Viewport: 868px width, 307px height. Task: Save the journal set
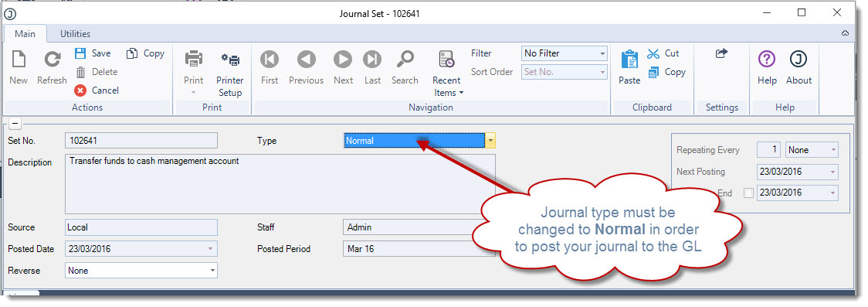[x=93, y=53]
